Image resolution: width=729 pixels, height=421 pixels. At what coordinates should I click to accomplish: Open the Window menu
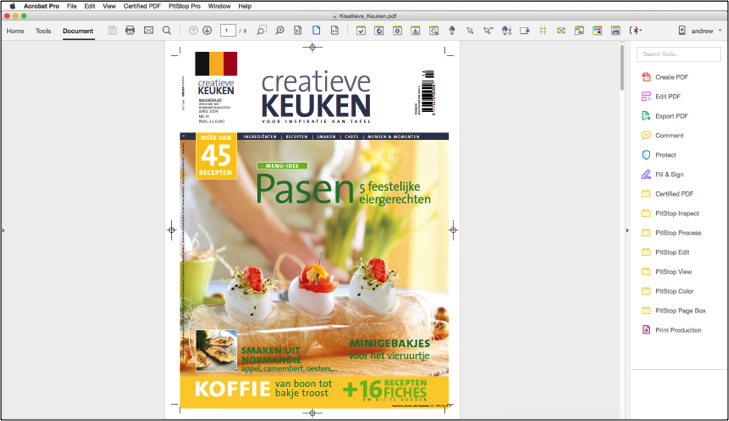[x=219, y=6]
